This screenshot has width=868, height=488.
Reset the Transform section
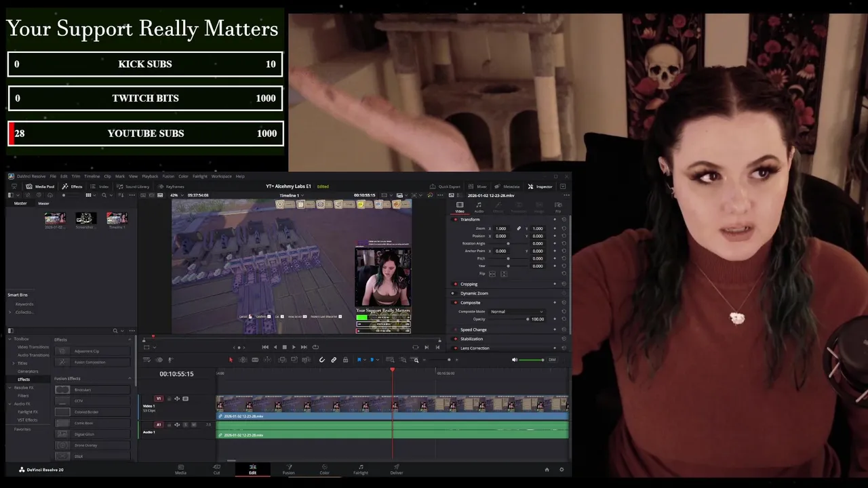tap(564, 220)
